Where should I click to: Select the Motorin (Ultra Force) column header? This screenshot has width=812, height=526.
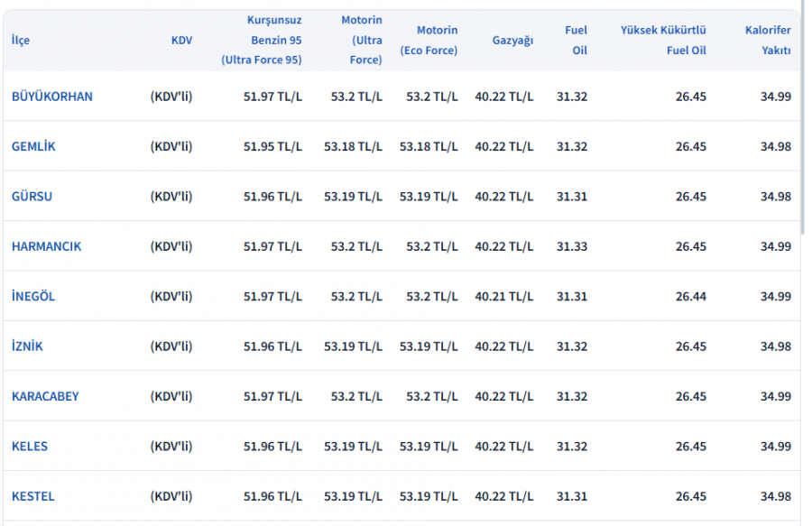[362, 40]
